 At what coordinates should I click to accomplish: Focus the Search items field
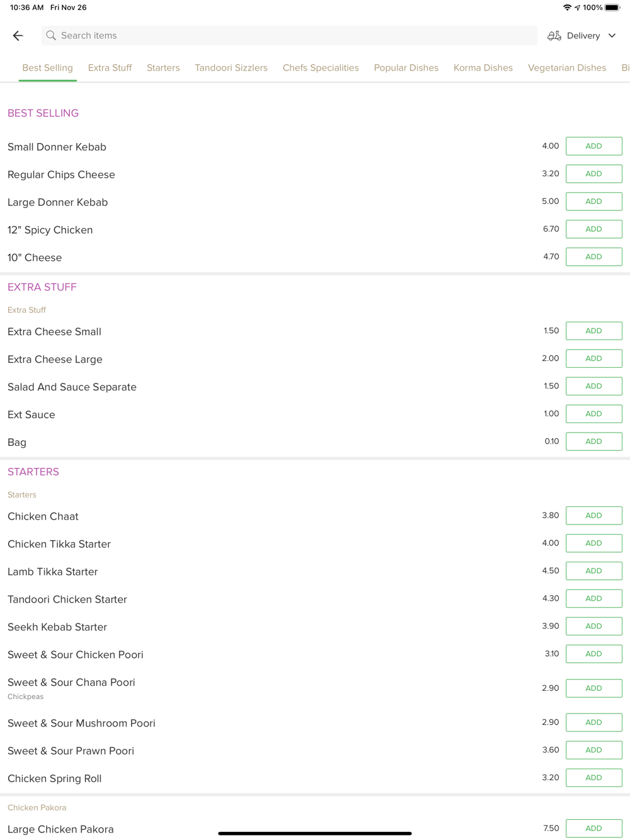coord(290,36)
